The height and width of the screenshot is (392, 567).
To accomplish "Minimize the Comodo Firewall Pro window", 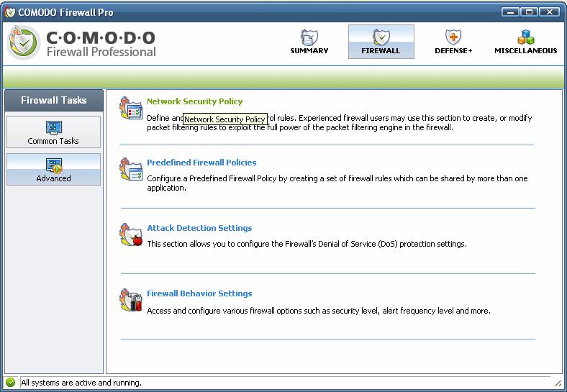I will tap(511, 12).
